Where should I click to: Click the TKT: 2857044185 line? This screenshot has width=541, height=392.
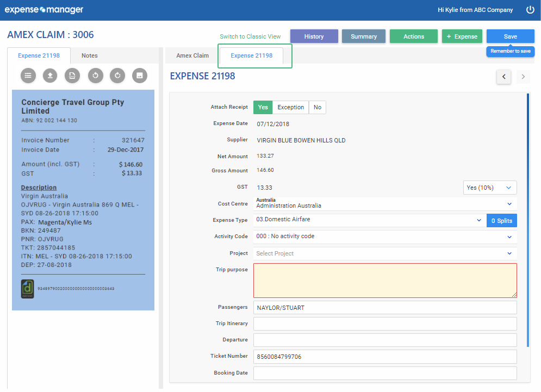(48, 248)
